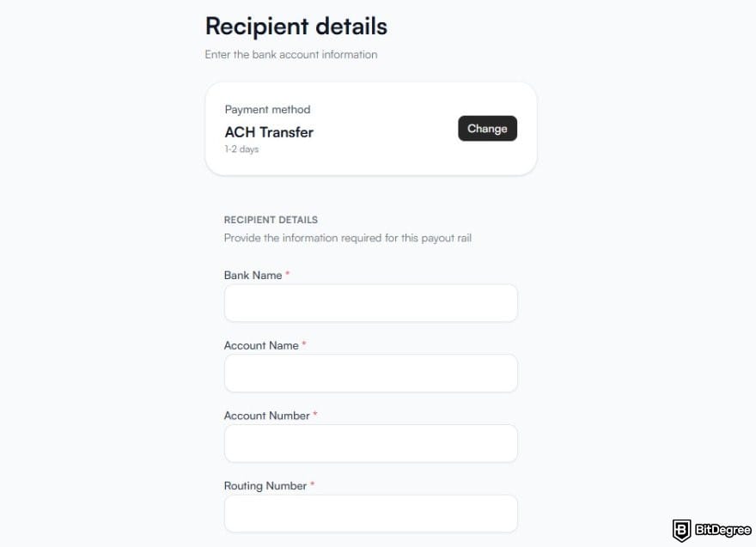Viewport: 756px width, 547px height.
Task: Click the bank account information subtitle text
Action: (290, 54)
